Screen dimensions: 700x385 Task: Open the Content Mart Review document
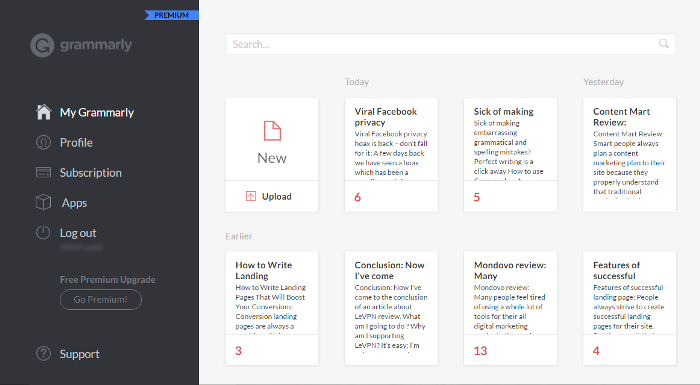[629, 155]
